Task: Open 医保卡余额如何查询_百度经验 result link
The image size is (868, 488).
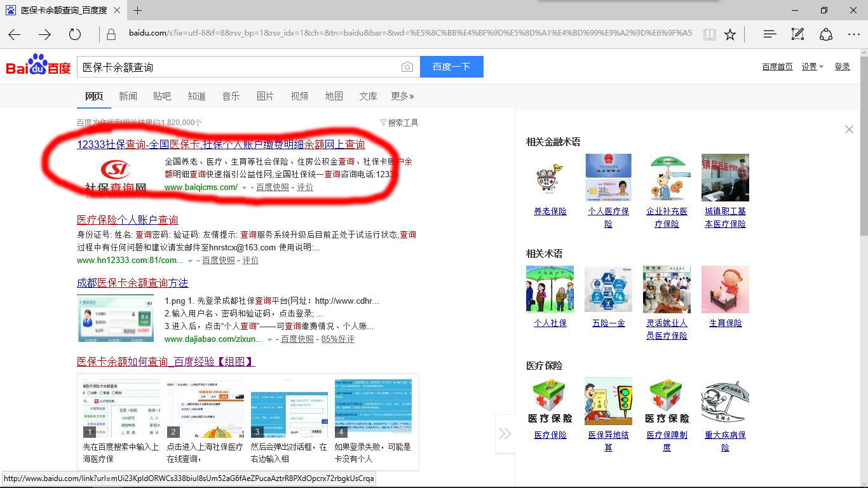Action: coord(166,362)
